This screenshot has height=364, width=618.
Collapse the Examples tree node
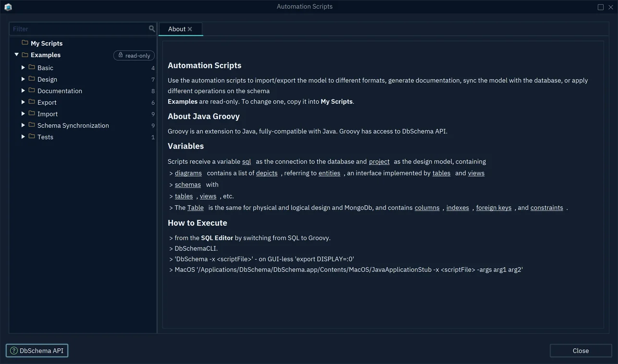click(x=16, y=55)
